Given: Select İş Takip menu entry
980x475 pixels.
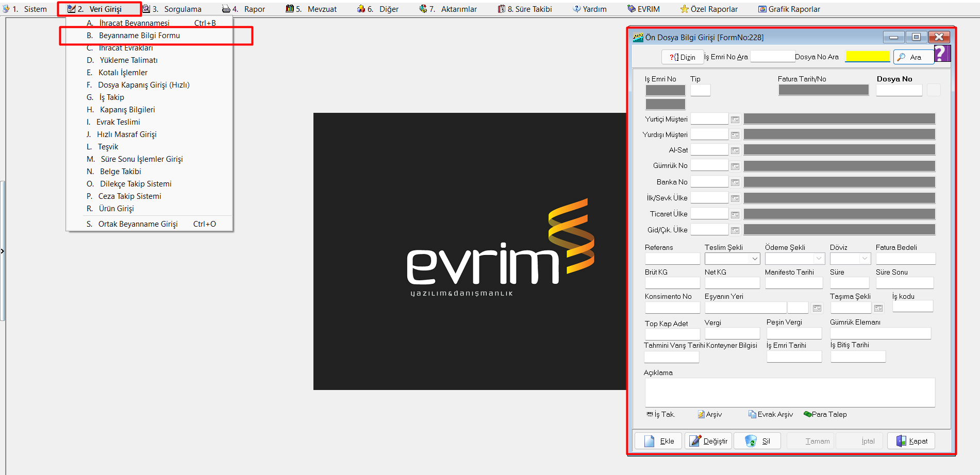Looking at the screenshot, I should 150,97.
